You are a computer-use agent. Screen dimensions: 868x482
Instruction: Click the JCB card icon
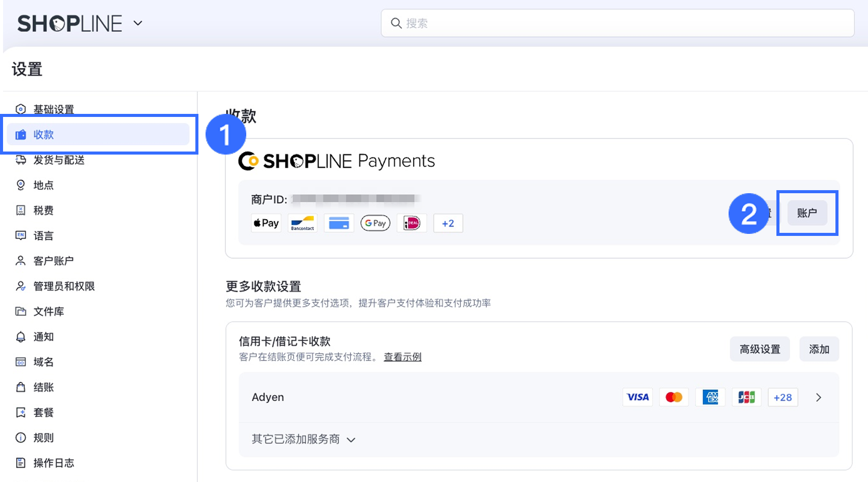tap(746, 397)
